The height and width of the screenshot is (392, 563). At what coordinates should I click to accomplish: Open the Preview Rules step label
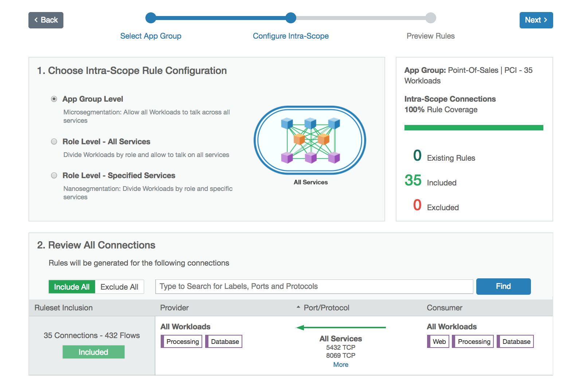pyautogui.click(x=430, y=36)
